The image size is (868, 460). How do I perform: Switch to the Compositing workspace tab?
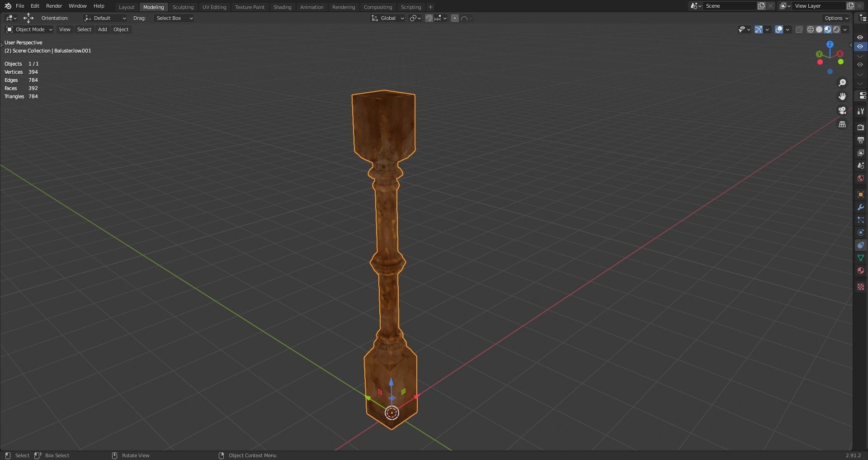coord(378,7)
